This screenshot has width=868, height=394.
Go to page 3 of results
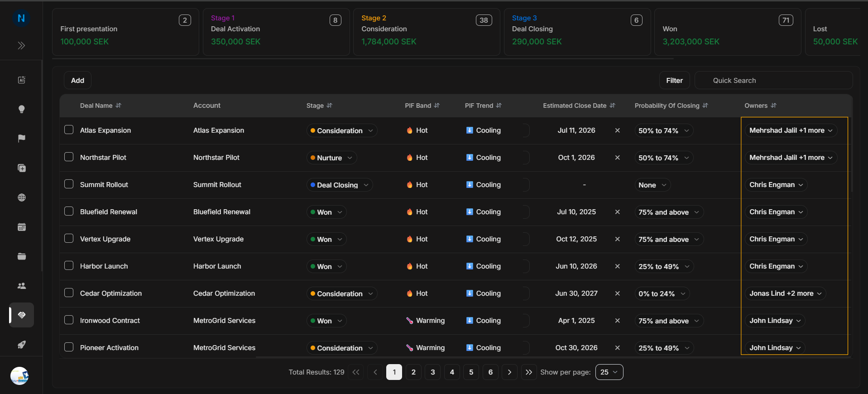(433, 372)
